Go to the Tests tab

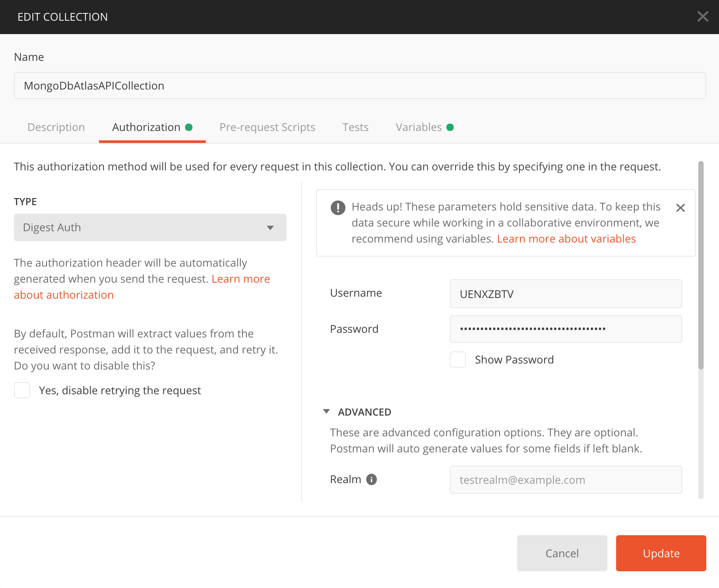(x=355, y=127)
